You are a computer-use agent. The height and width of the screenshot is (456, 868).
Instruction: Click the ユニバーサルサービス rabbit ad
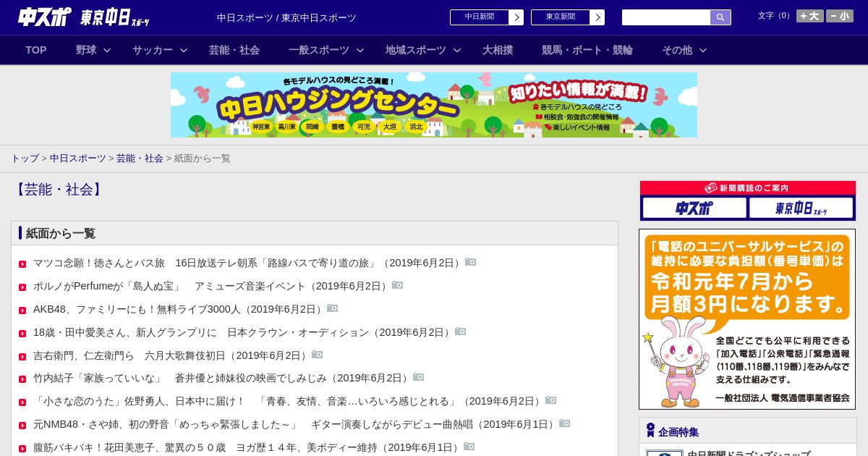click(747, 319)
